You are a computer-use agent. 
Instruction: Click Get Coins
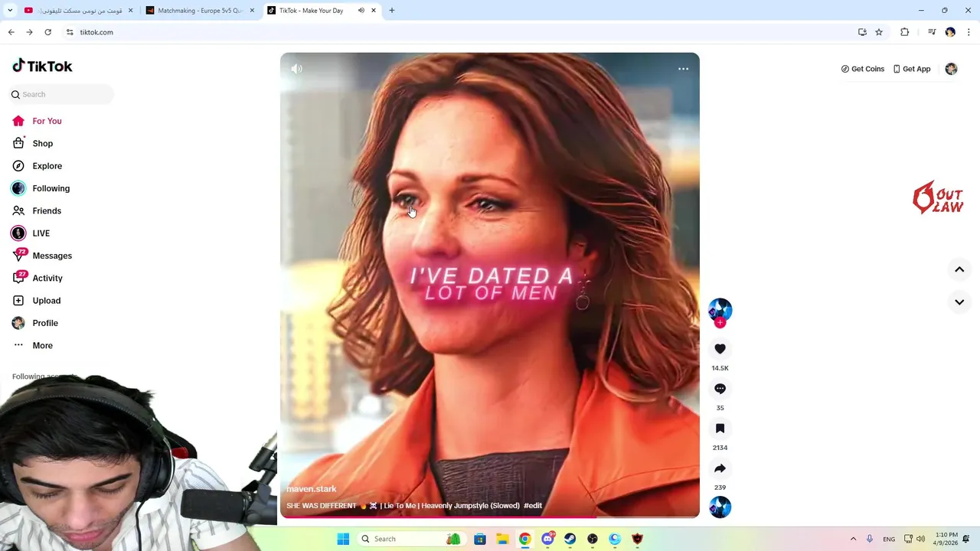click(x=862, y=69)
